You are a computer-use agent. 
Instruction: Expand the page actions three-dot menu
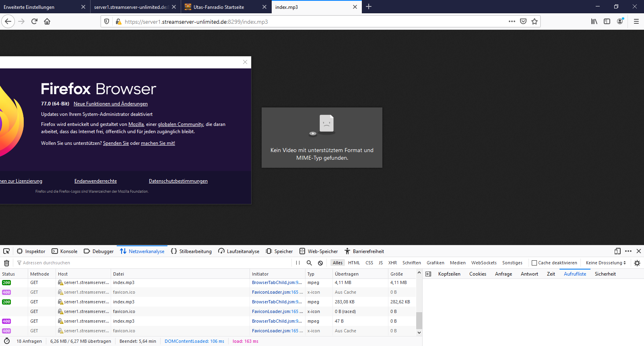[512, 22]
